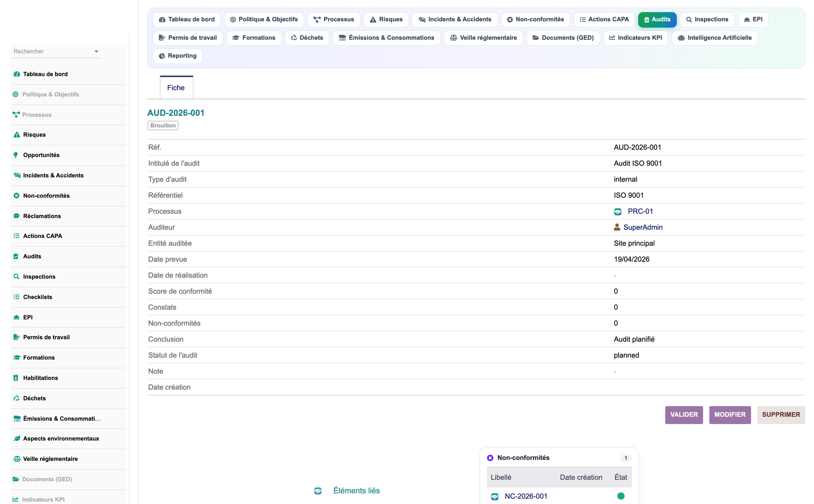
Task: Click the Inspections magnifier icon in sidebar
Action: (x=16, y=276)
